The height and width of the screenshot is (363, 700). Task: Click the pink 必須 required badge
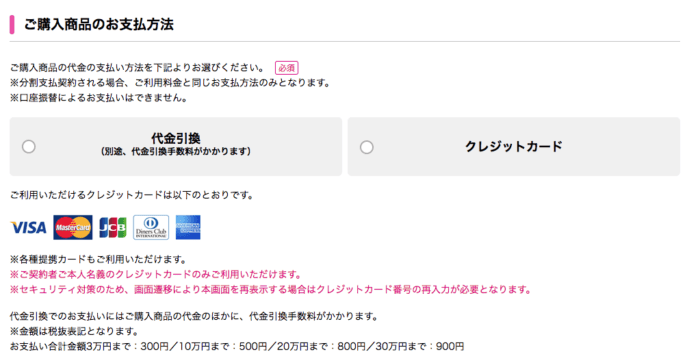pyautogui.click(x=287, y=68)
